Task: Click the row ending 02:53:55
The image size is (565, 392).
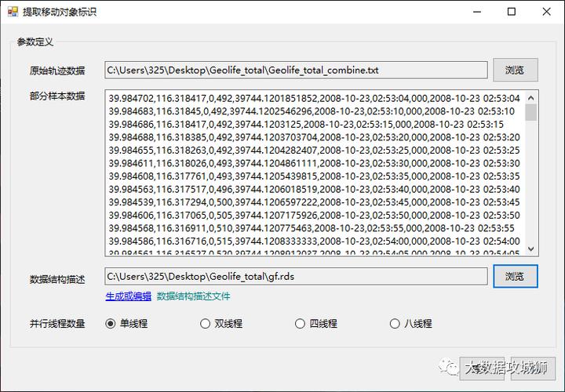Action: point(312,228)
